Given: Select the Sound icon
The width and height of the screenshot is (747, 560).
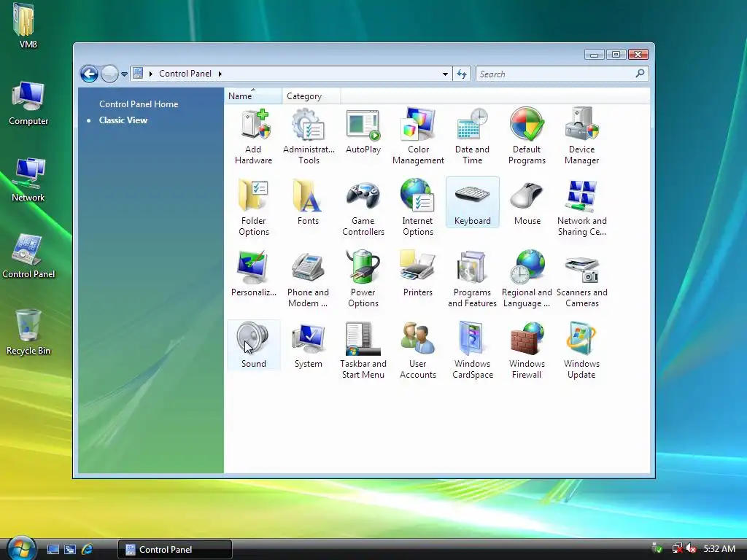Looking at the screenshot, I should pyautogui.click(x=253, y=345).
